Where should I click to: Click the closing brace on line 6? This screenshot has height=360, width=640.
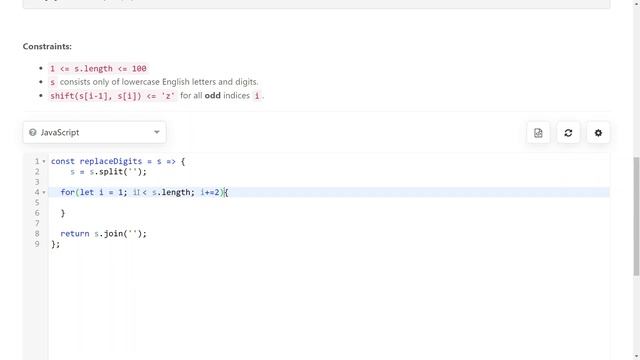(63, 213)
